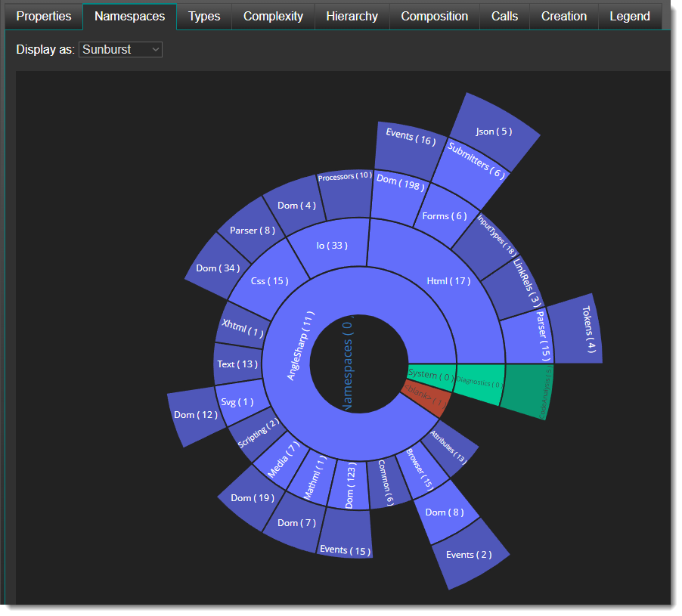Click the Dom (19) segment

(253, 498)
